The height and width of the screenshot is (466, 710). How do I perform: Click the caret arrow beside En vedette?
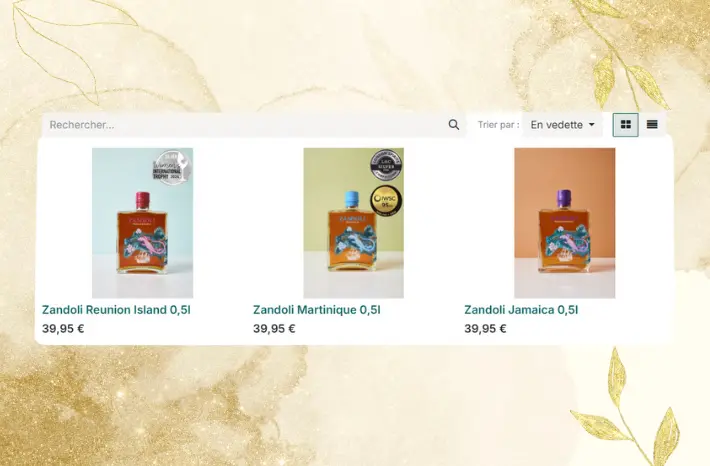591,125
